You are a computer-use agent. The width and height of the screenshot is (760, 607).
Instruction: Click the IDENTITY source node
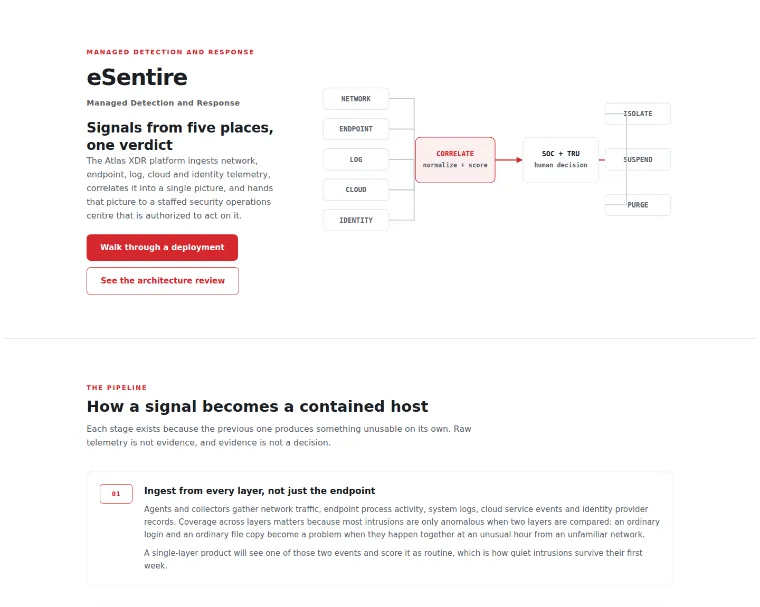click(356, 220)
